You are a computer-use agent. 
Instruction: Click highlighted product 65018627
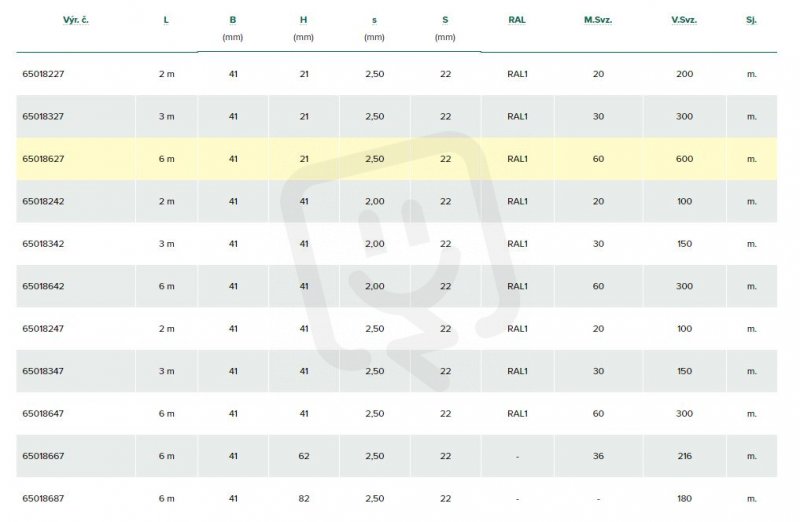point(43,159)
